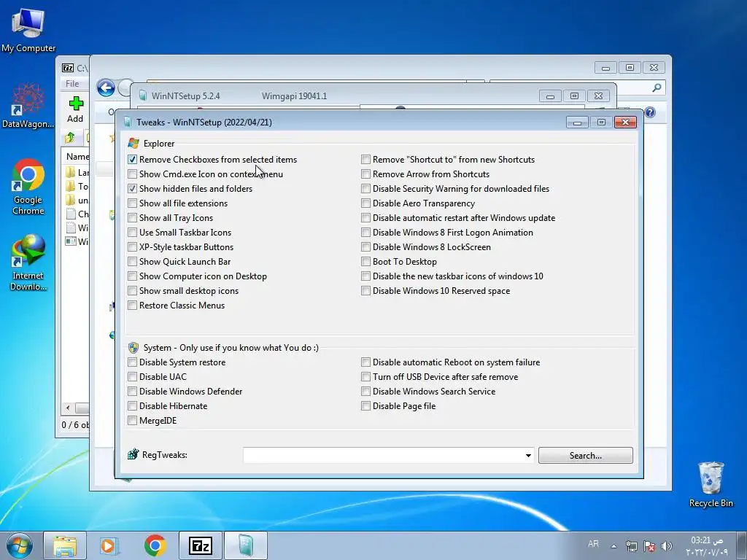The width and height of the screenshot is (747, 560).
Task: Click the Search... button for RegTweaks
Action: click(x=586, y=455)
